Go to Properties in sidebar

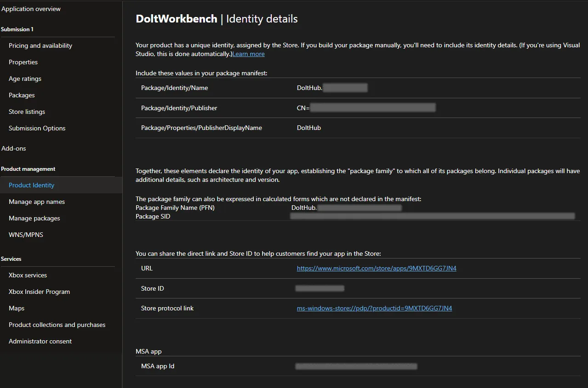point(23,62)
